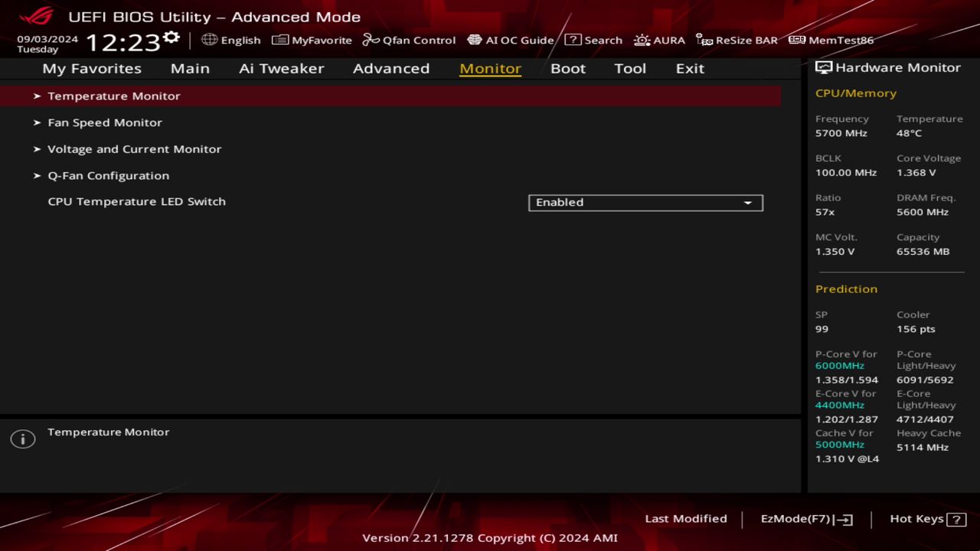This screenshot has height=551, width=980.
Task: Click 6091/5692 P-Core value
Action: tap(925, 380)
